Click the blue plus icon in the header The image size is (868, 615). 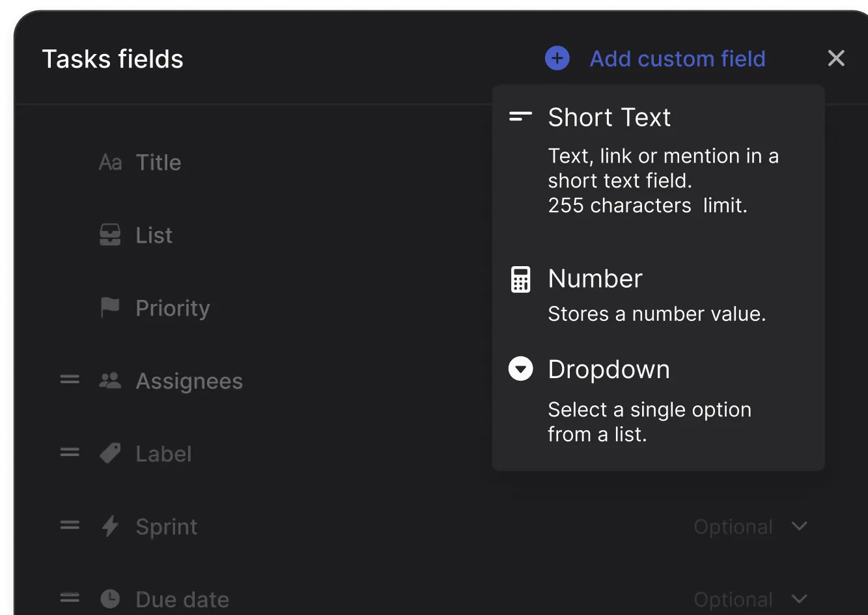pos(557,58)
